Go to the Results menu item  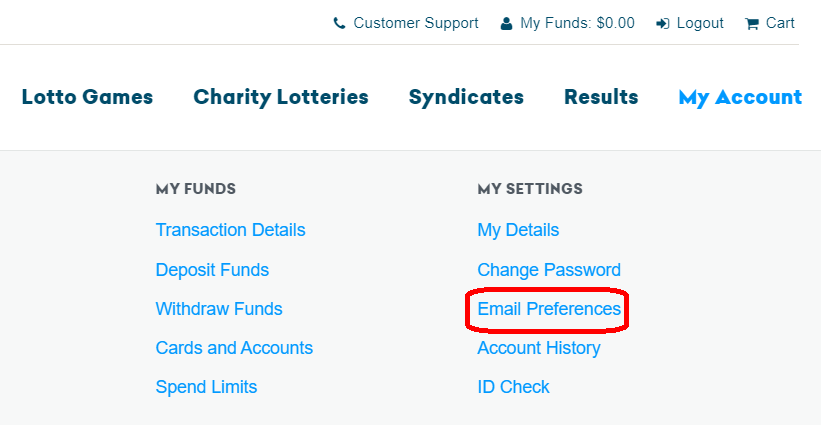click(x=601, y=97)
